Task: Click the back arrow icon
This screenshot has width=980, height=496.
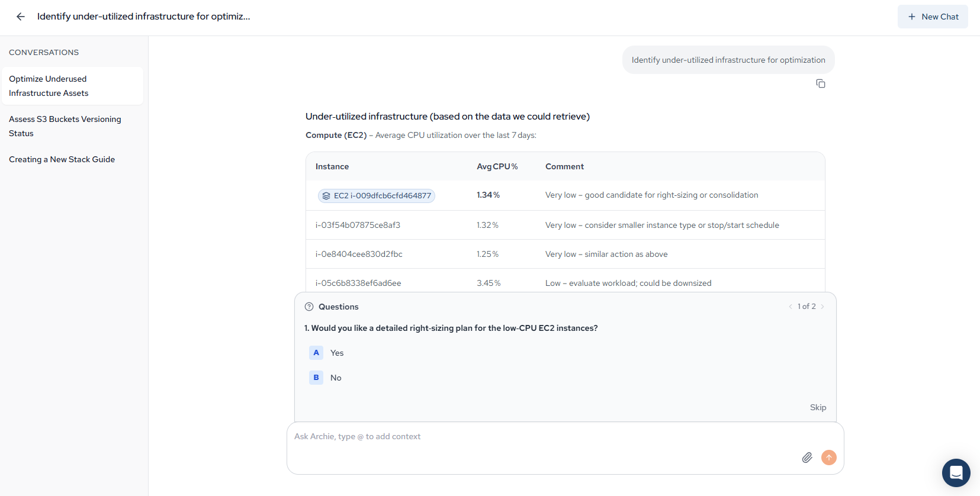Action: click(x=21, y=17)
